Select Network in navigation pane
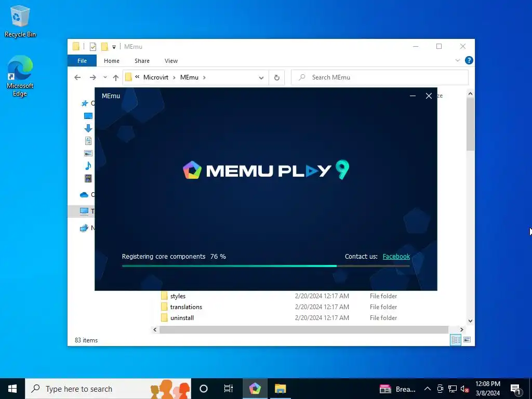 pyautogui.click(x=84, y=228)
